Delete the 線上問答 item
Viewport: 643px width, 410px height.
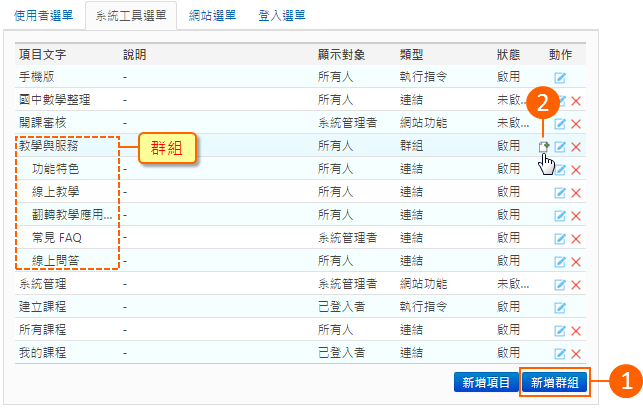coord(576,261)
